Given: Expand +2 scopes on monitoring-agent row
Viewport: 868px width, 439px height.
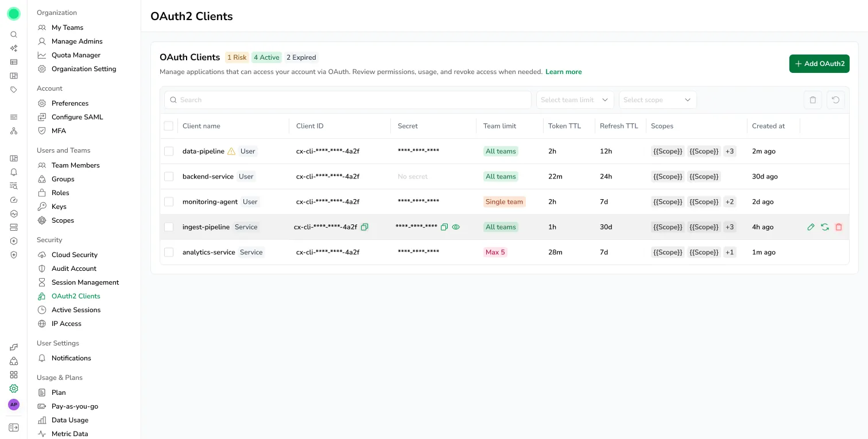Looking at the screenshot, I should click(730, 202).
